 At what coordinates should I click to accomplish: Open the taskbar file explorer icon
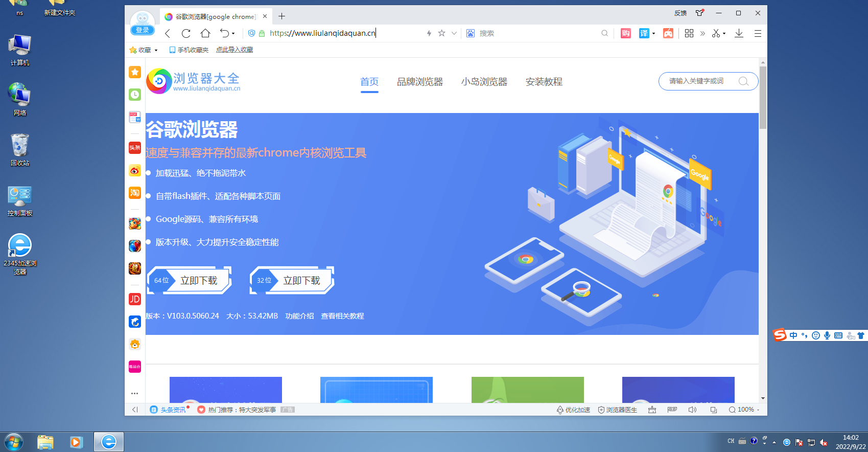tap(45, 442)
